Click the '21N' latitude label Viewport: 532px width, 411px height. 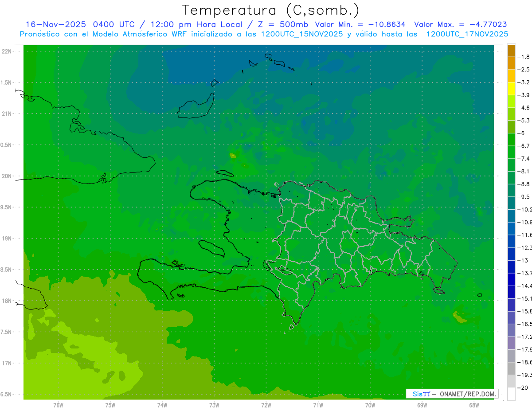click(8, 114)
